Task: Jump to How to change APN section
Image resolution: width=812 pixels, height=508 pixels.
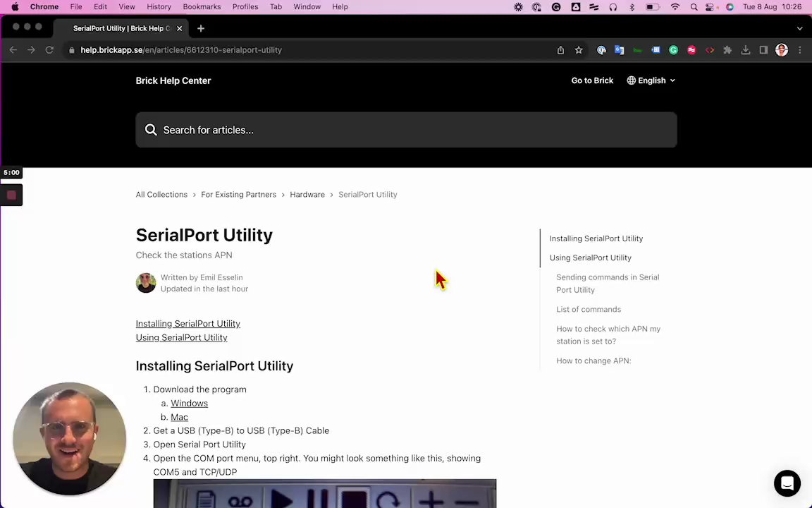Action: click(x=593, y=361)
